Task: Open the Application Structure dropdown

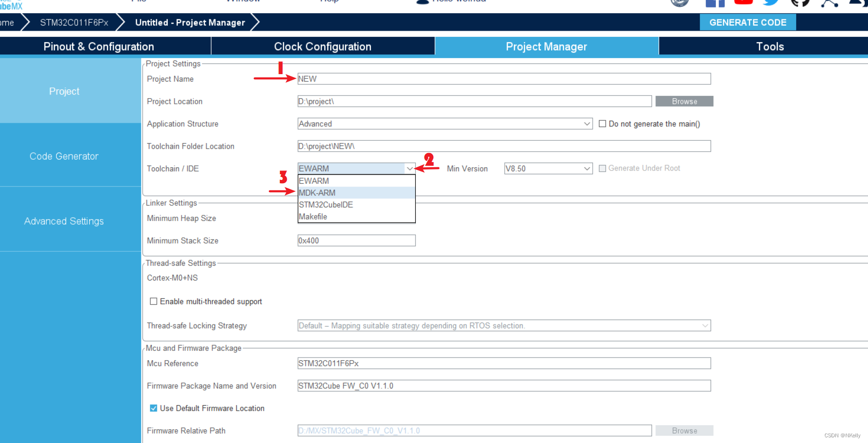Action: (x=445, y=124)
